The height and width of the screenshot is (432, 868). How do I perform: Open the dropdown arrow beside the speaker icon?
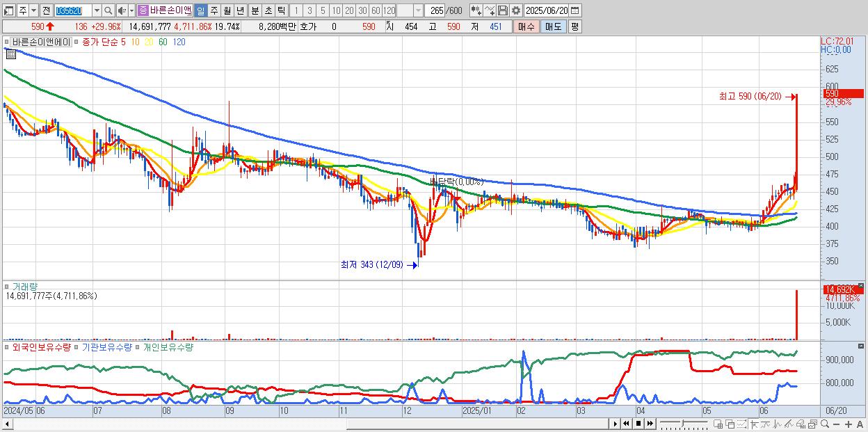tap(131, 10)
